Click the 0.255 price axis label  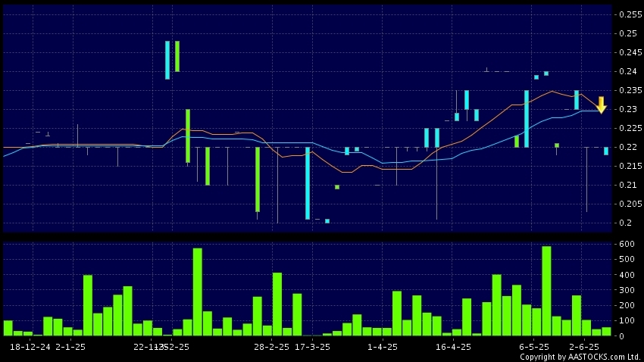(630, 14)
